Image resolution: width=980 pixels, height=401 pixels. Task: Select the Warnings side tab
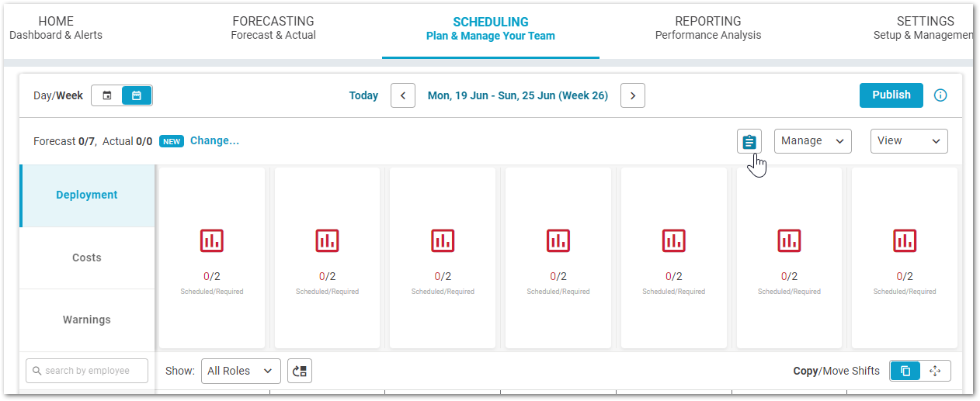[x=87, y=320]
